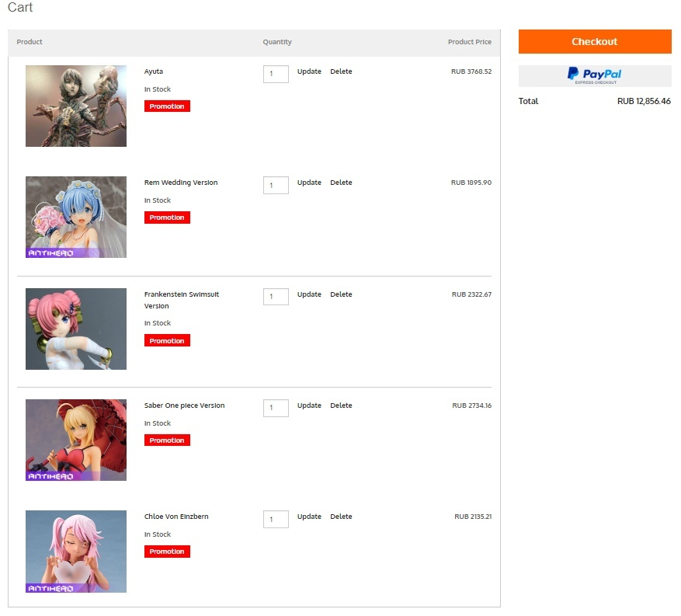Screen dimensions: 681x616
Task: Focus the quantity field for Chloe Von Einzbern
Action: click(276, 519)
